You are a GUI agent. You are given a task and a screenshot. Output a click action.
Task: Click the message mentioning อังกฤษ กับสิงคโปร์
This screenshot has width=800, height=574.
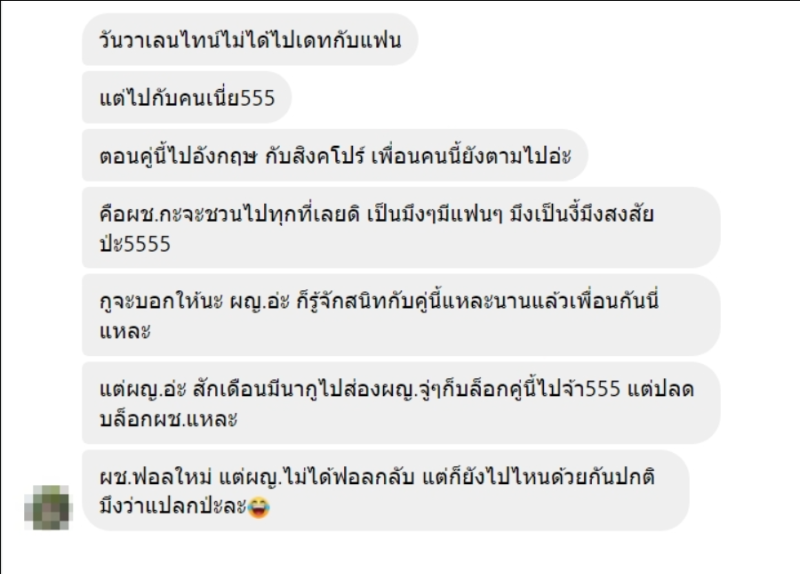click(x=335, y=156)
